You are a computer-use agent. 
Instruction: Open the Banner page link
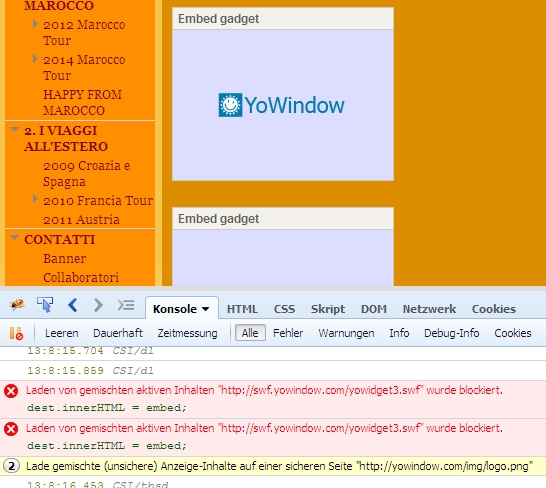click(x=64, y=258)
